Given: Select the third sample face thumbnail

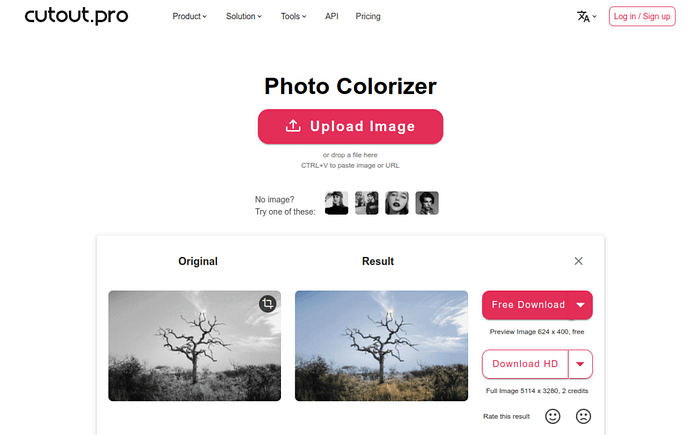Looking at the screenshot, I should click(x=397, y=203).
